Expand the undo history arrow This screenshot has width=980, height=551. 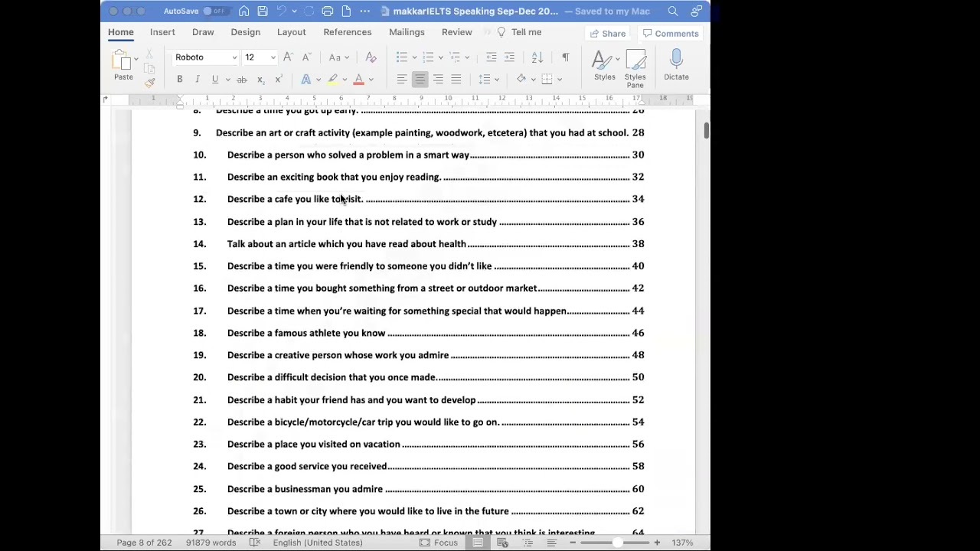click(x=296, y=11)
